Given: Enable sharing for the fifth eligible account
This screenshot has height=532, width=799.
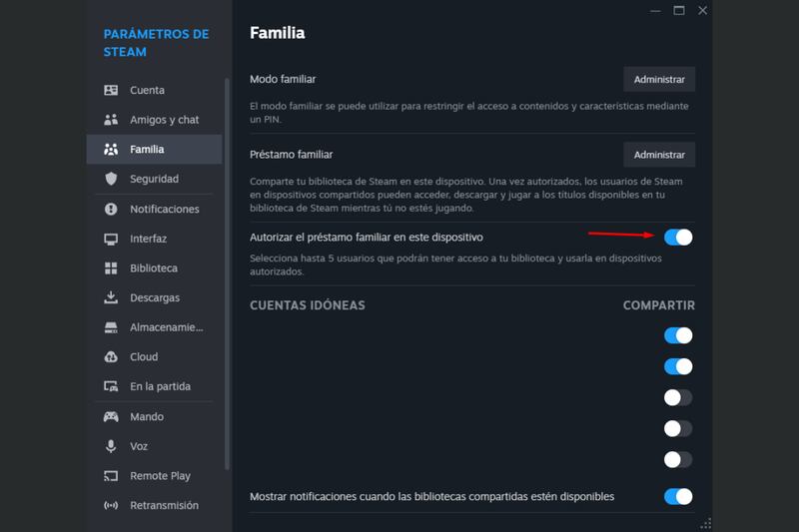Looking at the screenshot, I should click(x=678, y=459).
